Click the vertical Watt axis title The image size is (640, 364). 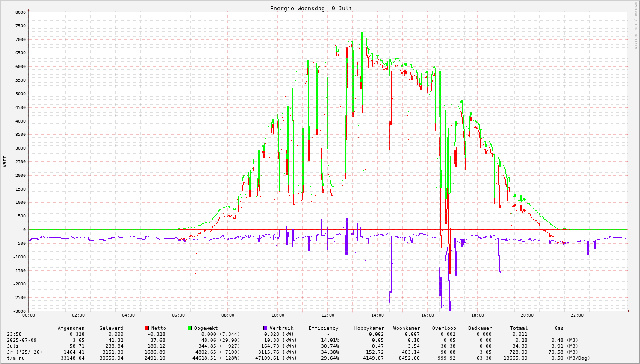point(5,161)
